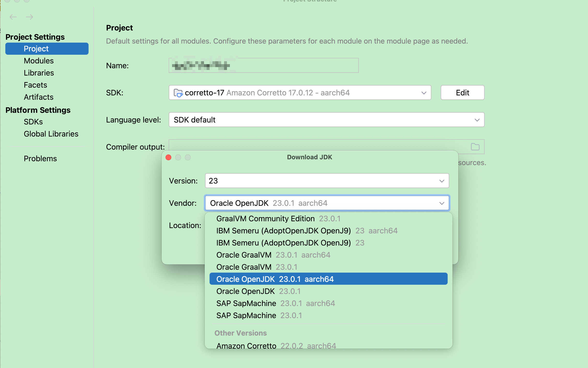Click the corretto-17 SDK folder icon
The image size is (588, 368).
[178, 93]
